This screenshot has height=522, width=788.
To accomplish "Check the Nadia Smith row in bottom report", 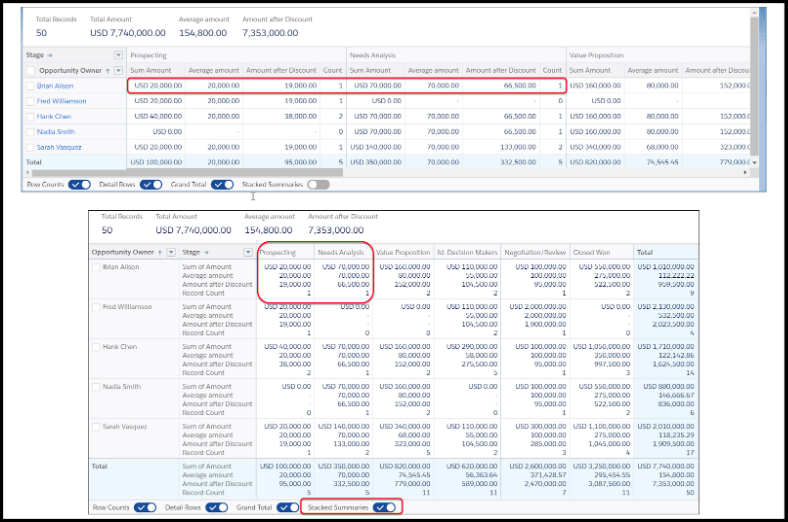I will (x=96, y=387).
